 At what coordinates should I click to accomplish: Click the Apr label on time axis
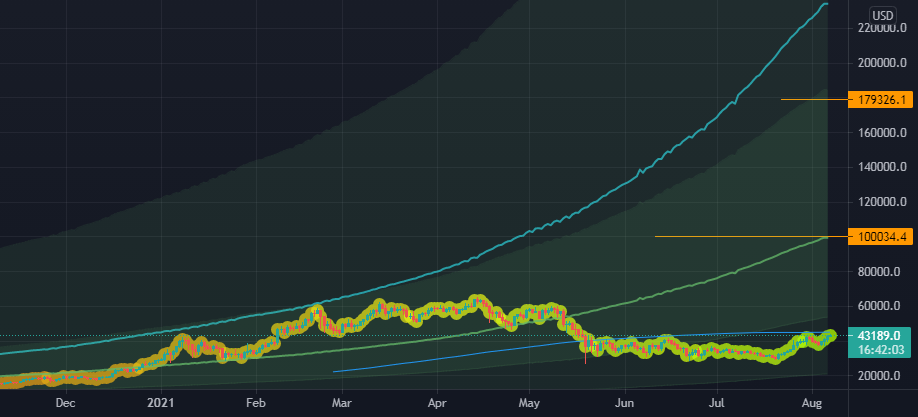click(x=437, y=403)
